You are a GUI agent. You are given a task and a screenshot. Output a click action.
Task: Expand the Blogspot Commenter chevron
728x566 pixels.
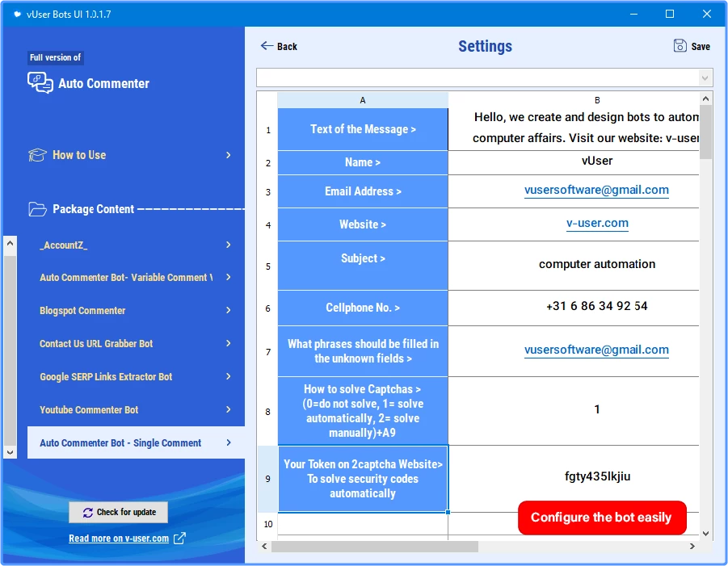click(229, 310)
